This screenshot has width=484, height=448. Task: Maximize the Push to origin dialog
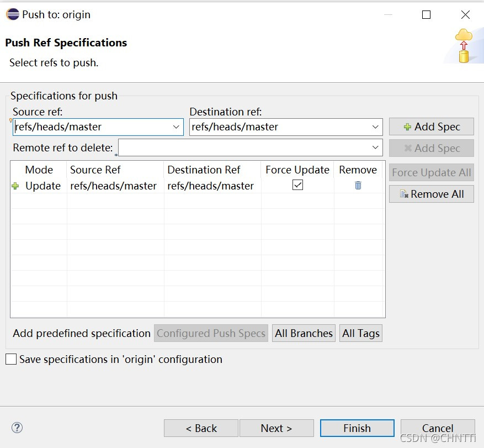426,15
